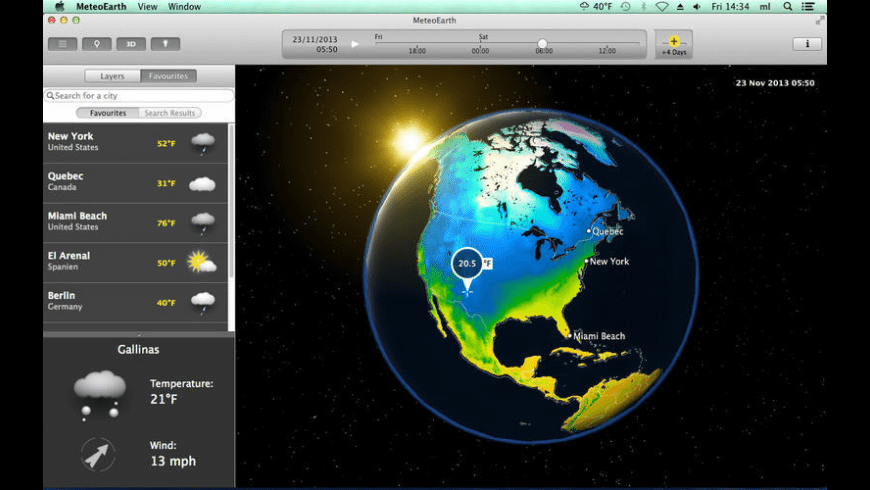Open the volume menu bar icon

(x=697, y=7)
